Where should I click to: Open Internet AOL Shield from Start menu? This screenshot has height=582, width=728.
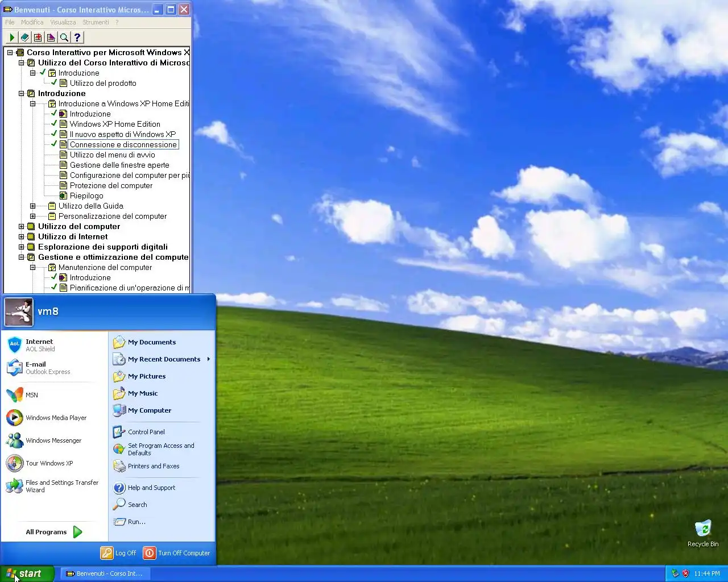[x=54, y=345]
